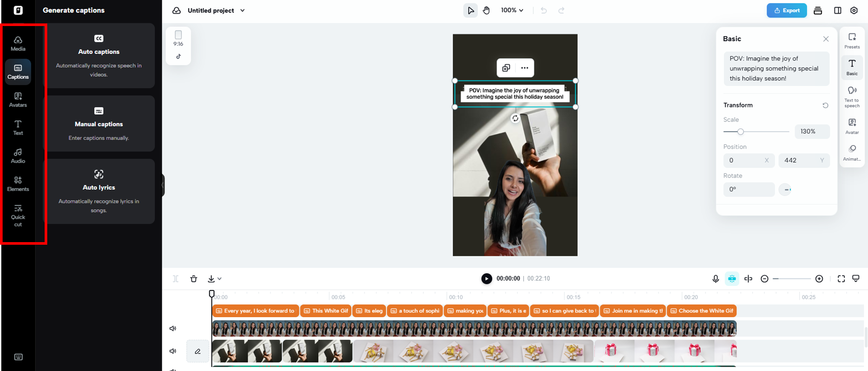Delete the selected clip with trash icon

194,279
